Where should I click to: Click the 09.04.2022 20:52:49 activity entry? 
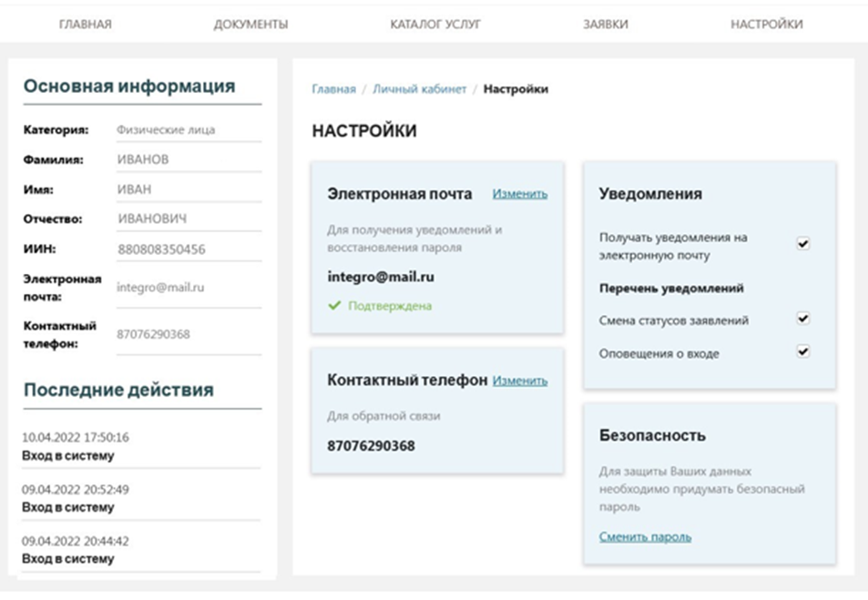pos(76,498)
